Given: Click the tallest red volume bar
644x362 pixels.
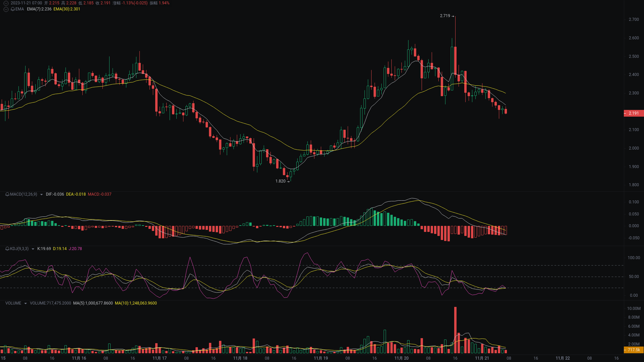Looking at the screenshot, I should (x=455, y=330).
